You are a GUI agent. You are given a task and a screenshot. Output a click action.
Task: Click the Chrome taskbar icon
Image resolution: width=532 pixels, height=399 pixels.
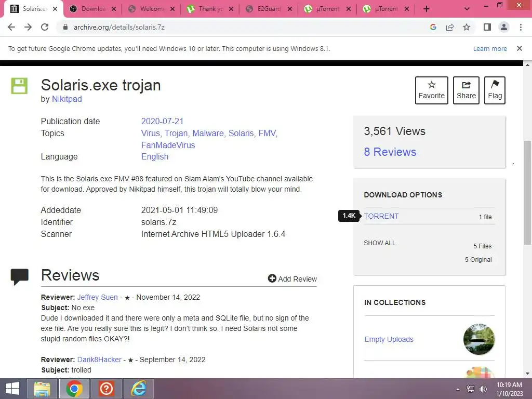(x=74, y=389)
